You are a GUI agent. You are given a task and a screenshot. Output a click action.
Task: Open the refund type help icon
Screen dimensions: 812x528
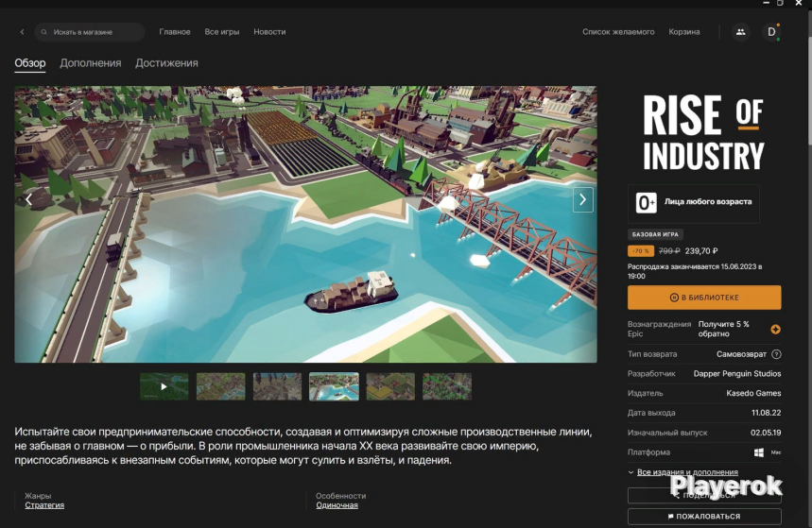[776, 354]
